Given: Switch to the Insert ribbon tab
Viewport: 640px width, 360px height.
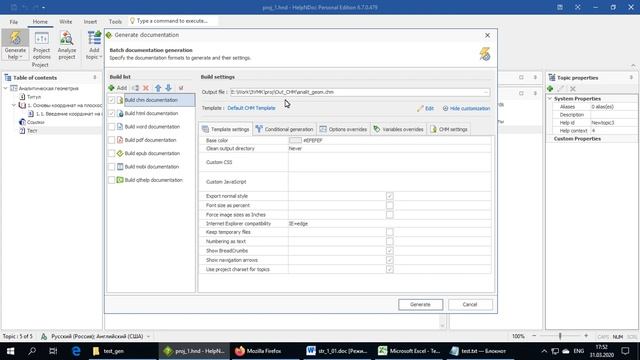Looking at the screenshot, I should tap(90, 22).
